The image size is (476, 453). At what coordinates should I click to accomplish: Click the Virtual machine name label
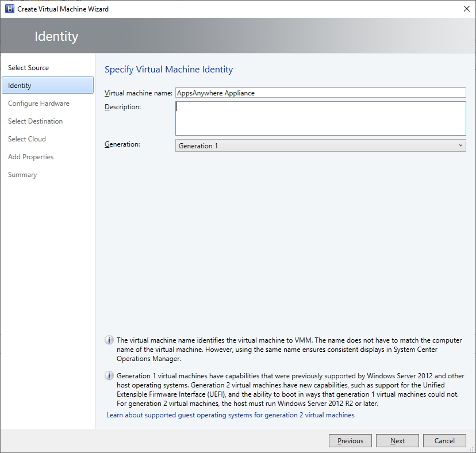click(x=139, y=93)
